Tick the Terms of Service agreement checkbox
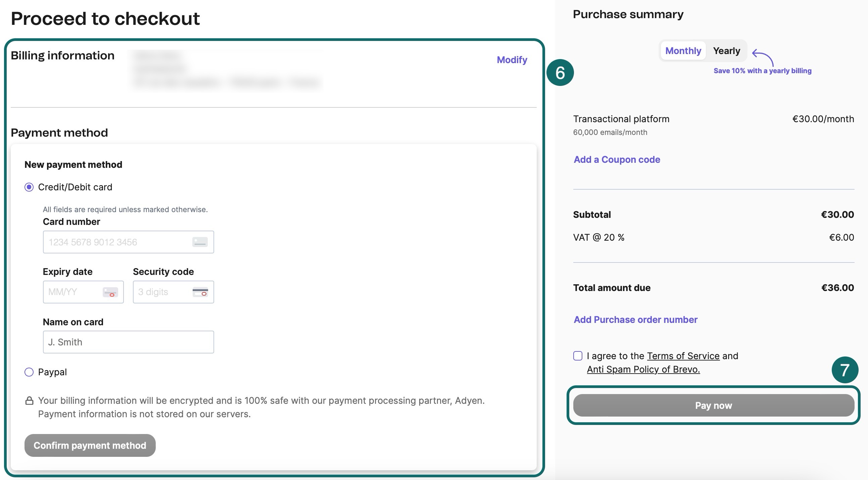The height and width of the screenshot is (480, 868). click(x=578, y=356)
